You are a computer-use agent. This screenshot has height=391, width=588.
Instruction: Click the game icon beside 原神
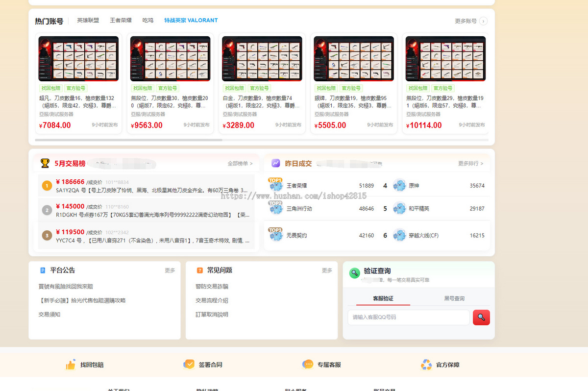coord(400,186)
